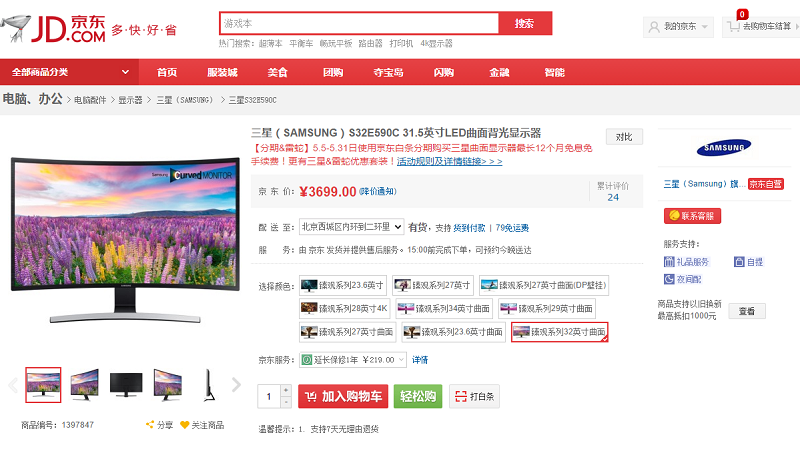Click the 联系客服 contact service button
The image size is (800, 453).
point(692,216)
